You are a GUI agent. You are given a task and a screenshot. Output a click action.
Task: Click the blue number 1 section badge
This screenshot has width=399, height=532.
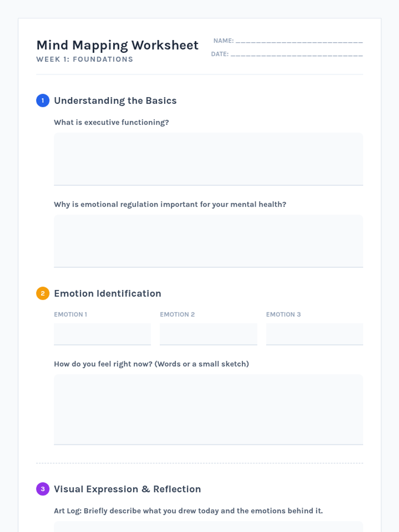(43, 100)
